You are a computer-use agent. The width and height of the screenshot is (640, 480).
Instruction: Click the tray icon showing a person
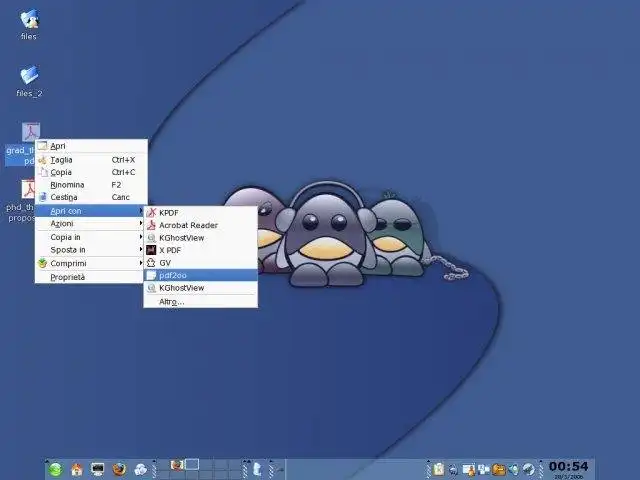pos(468,470)
